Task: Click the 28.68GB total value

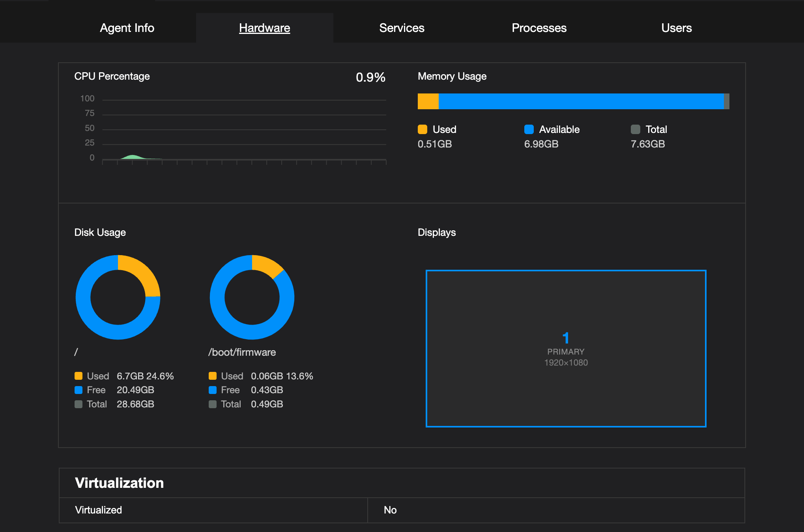Action: (x=135, y=404)
